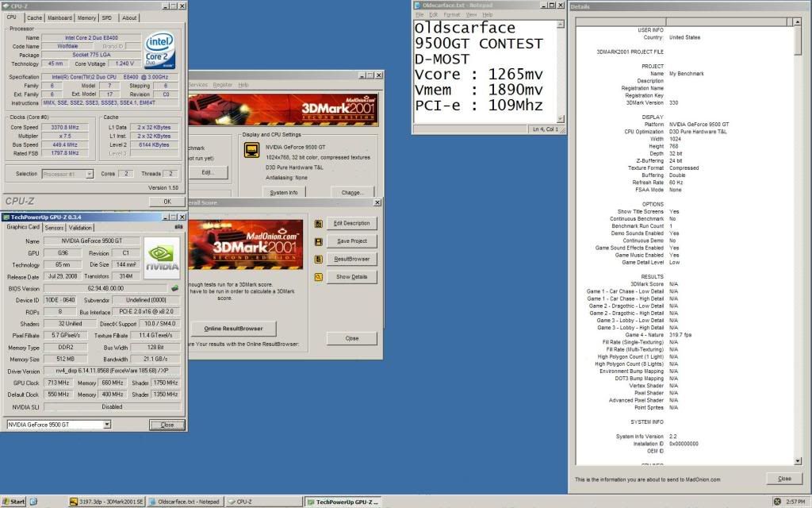Click the icon beside Edit Description

pos(319,224)
